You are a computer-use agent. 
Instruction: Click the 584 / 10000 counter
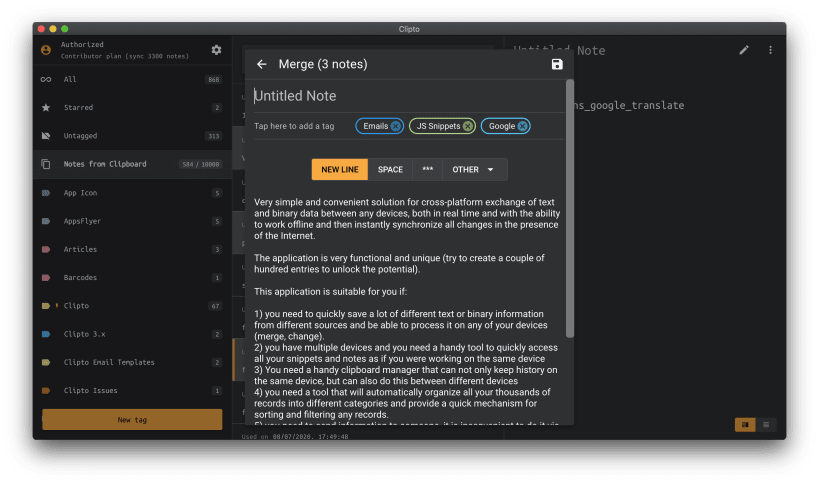201,164
